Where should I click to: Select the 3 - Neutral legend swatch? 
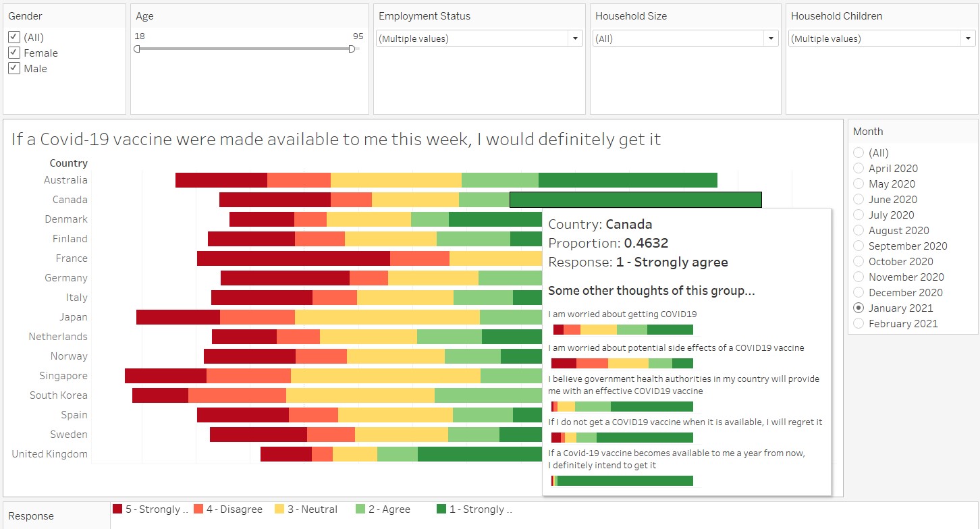(x=279, y=509)
